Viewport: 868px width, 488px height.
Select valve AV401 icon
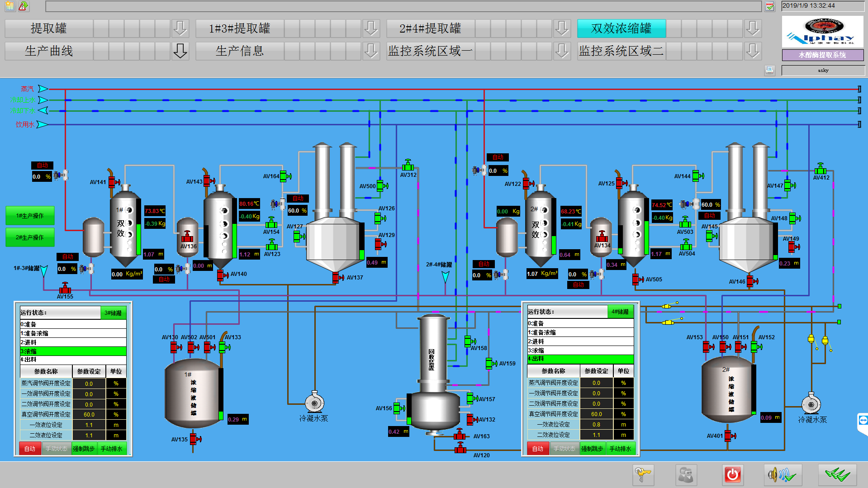[x=730, y=436]
